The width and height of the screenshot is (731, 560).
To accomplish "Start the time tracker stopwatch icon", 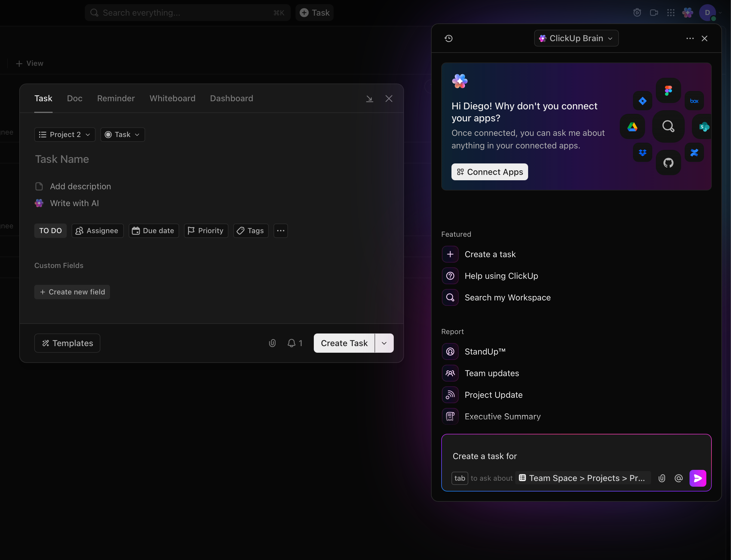I will [637, 12].
